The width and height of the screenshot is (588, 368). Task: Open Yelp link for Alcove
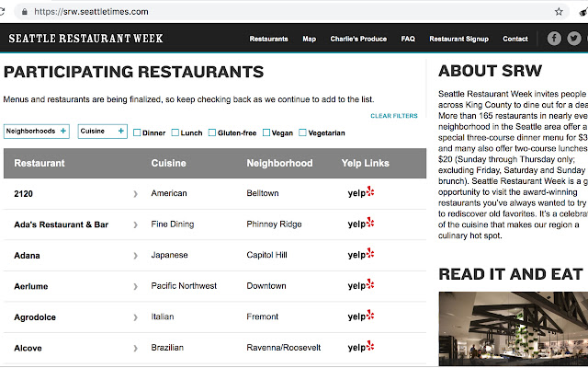tap(361, 347)
